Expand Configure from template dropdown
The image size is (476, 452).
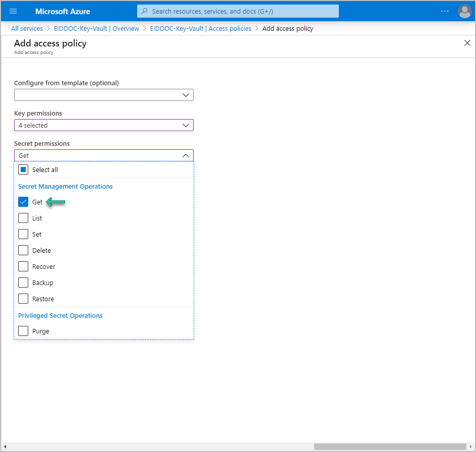[103, 95]
